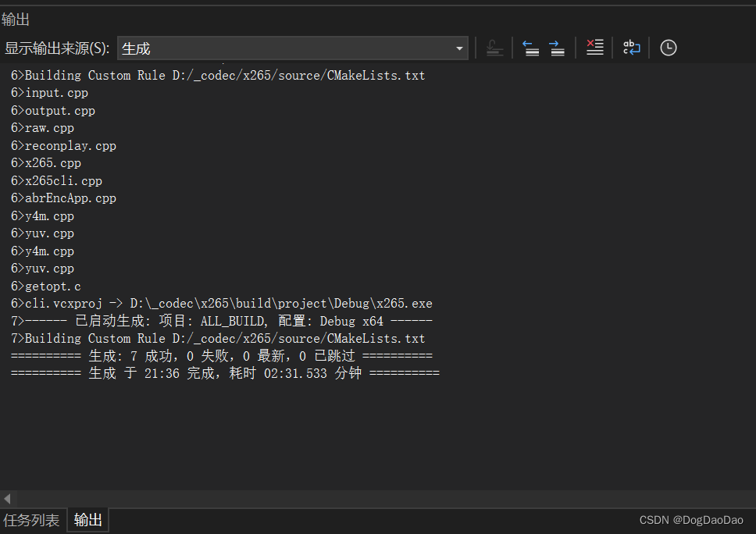Click the left horizontal scrollbar arrow
The image size is (756, 534).
(x=6, y=497)
